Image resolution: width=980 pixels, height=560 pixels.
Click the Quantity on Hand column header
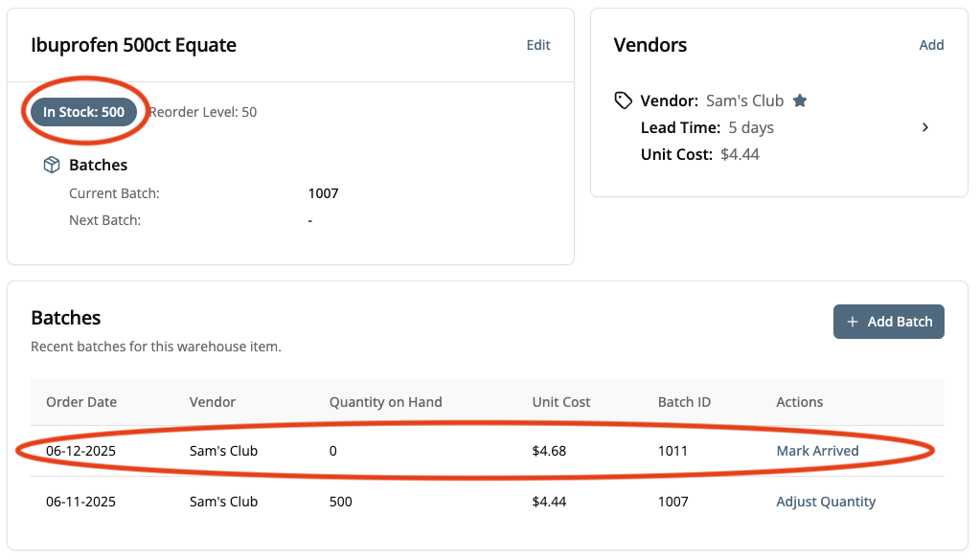(385, 402)
